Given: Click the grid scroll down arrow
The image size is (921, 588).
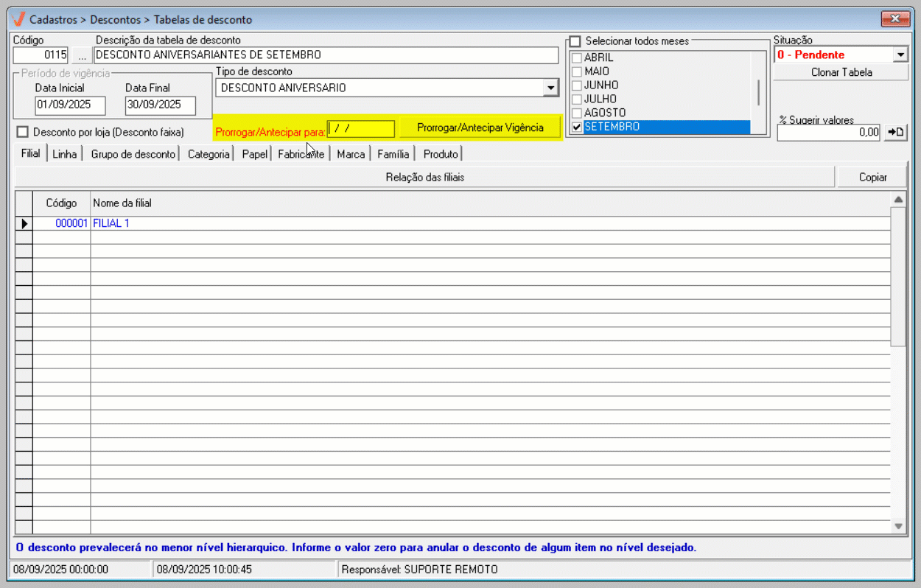Looking at the screenshot, I should pos(898,526).
